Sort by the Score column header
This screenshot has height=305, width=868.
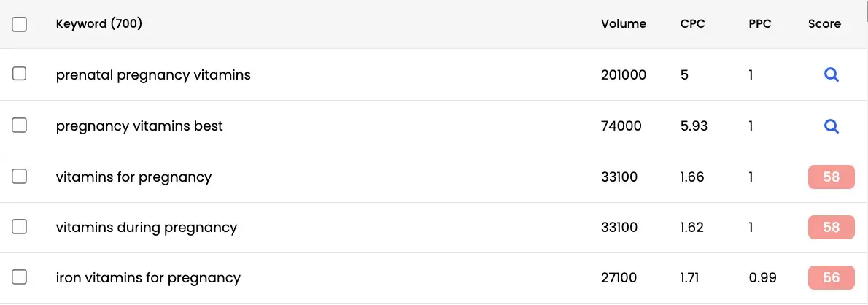tap(824, 24)
